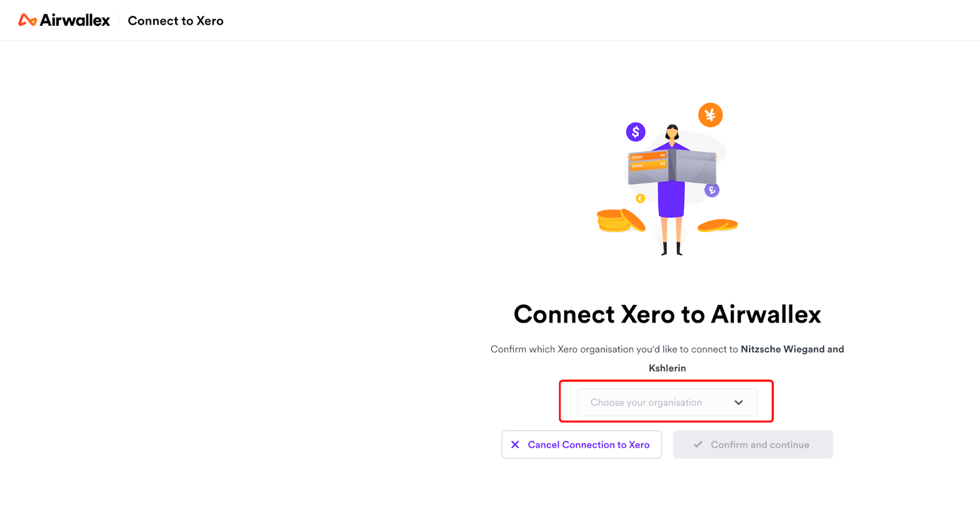Image resolution: width=980 pixels, height=513 pixels.
Task: Cancel Connection to Xero
Action: point(581,444)
